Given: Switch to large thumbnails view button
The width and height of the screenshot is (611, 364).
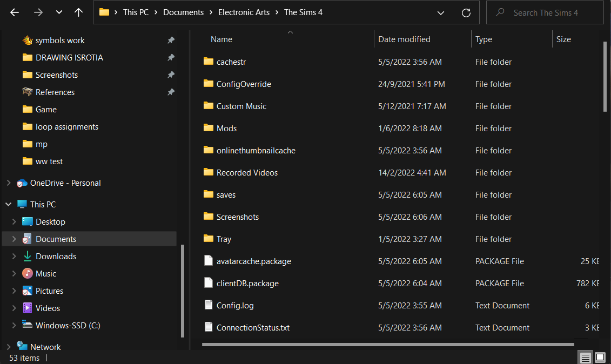Looking at the screenshot, I should 600,358.
